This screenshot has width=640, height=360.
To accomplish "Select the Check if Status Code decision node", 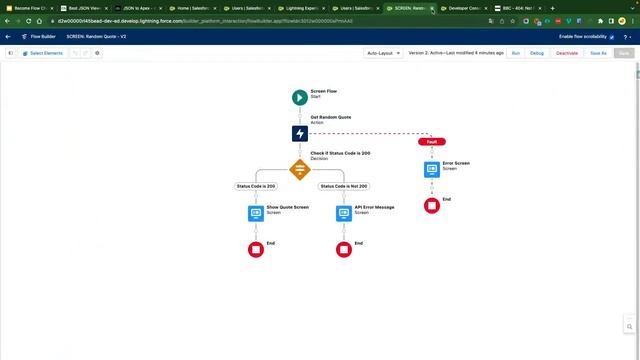I will point(300,169).
